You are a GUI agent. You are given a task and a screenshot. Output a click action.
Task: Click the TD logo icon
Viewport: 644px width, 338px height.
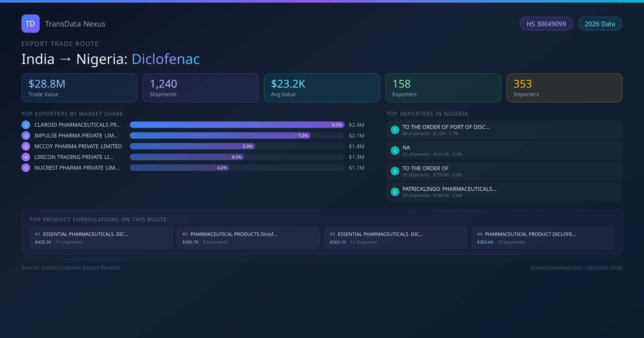pyautogui.click(x=30, y=24)
